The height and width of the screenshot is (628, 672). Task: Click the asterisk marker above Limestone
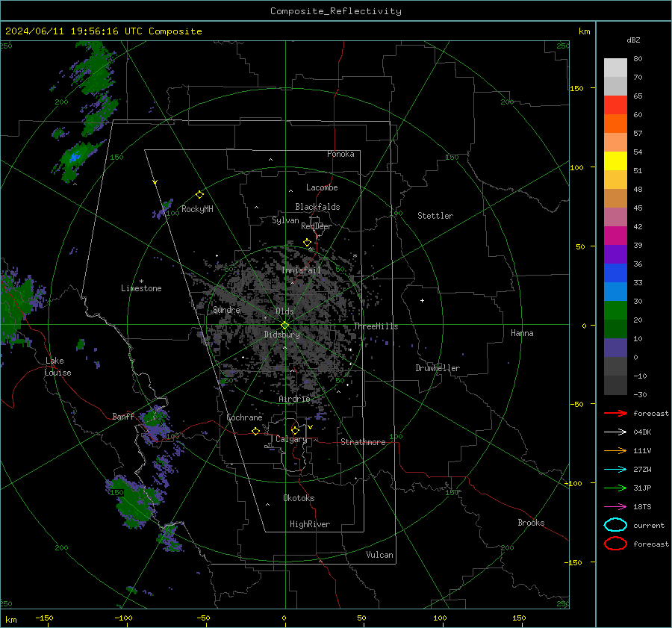tap(141, 282)
